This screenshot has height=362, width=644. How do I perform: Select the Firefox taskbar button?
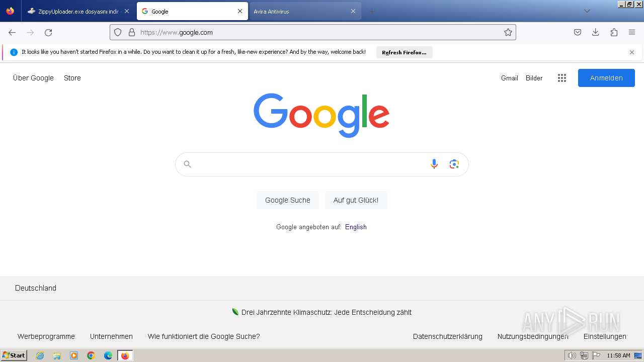(x=125, y=355)
